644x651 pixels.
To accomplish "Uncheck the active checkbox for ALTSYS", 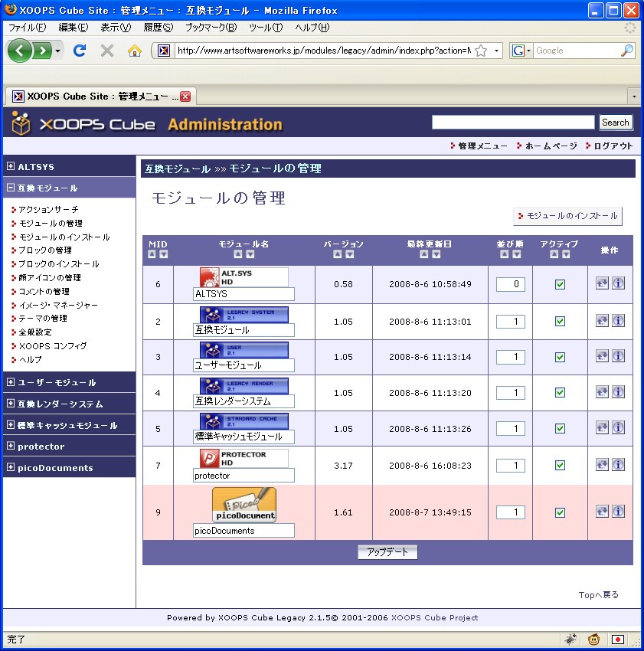I will [x=560, y=284].
